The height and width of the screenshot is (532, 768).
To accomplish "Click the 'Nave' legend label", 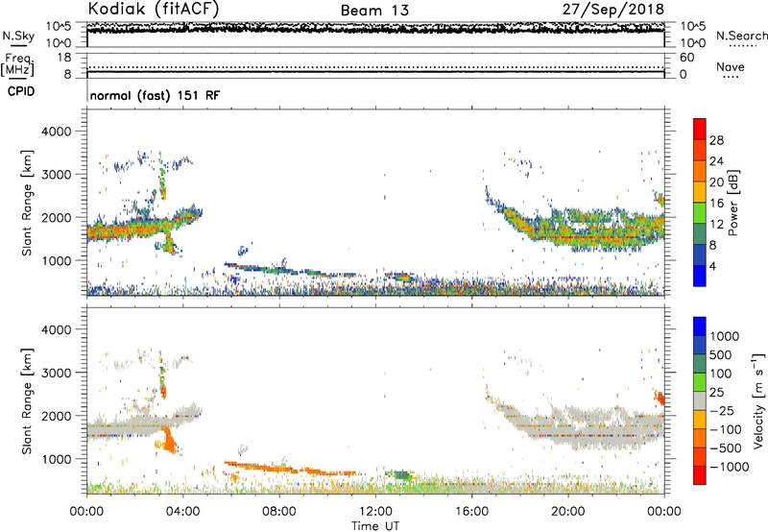I will click(x=731, y=66).
